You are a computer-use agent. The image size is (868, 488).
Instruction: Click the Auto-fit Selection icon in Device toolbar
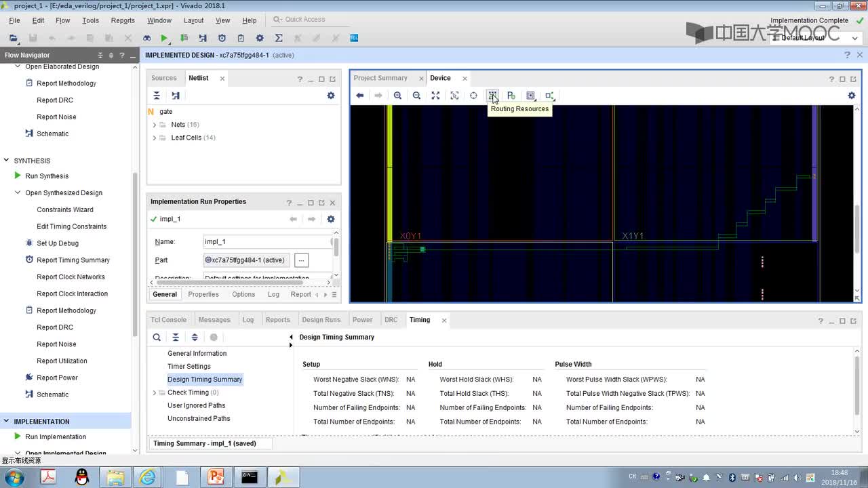click(x=473, y=96)
